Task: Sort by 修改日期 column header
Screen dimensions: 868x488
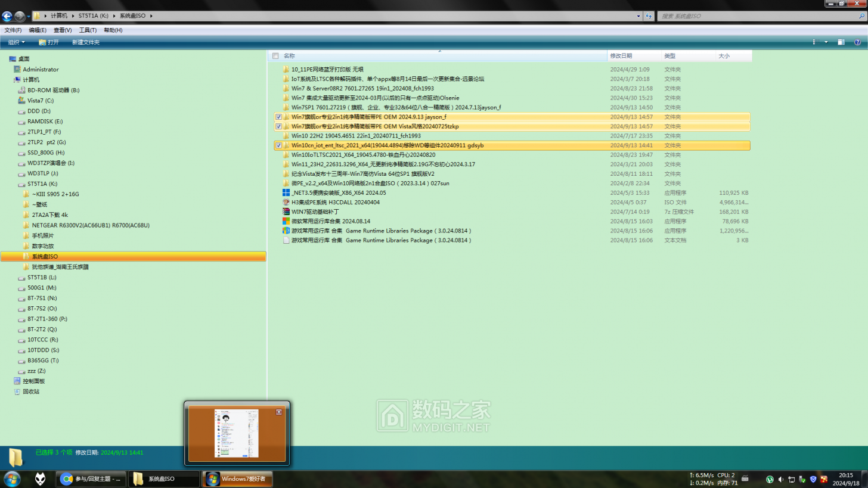Action: pyautogui.click(x=634, y=56)
